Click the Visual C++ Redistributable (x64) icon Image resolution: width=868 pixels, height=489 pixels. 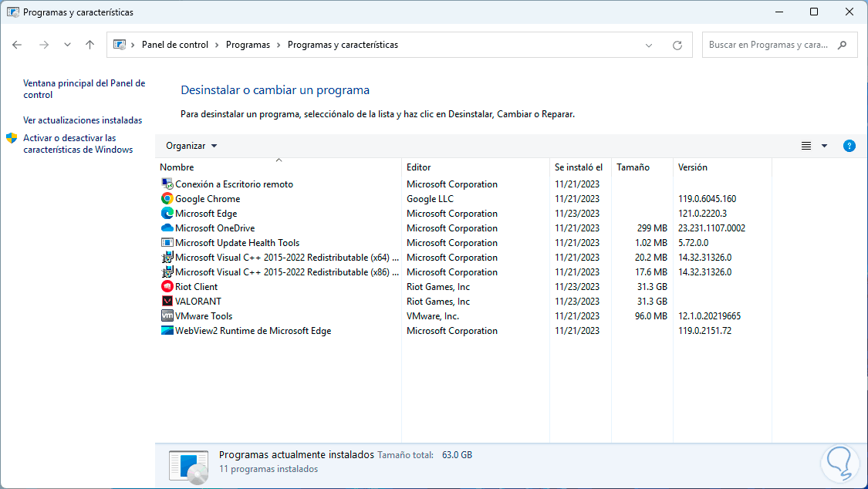[167, 257]
